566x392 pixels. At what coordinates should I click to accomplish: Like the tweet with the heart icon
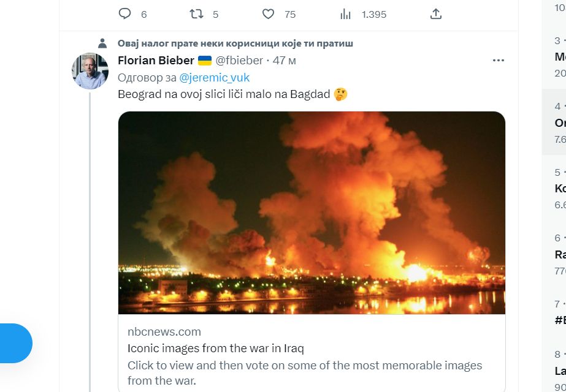coord(268,13)
